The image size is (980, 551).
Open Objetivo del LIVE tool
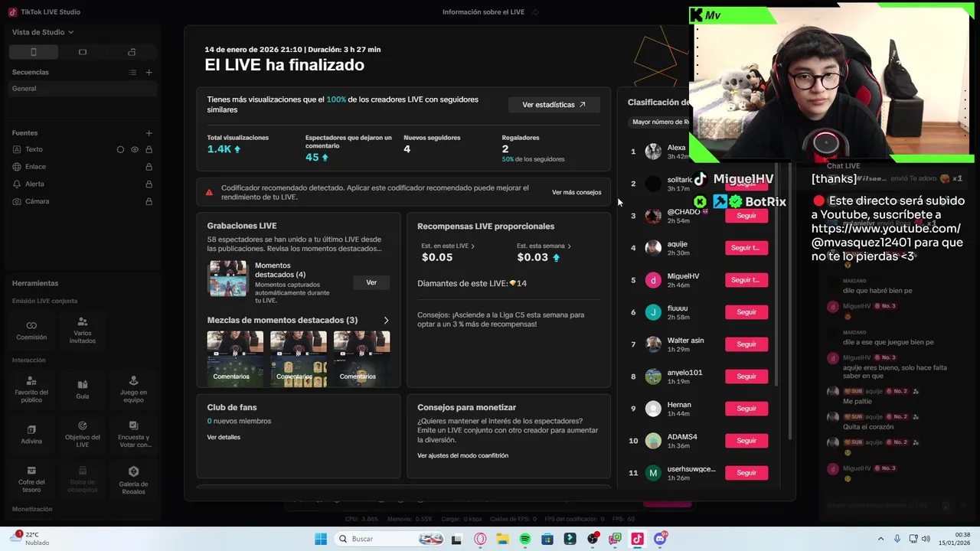coord(83,435)
